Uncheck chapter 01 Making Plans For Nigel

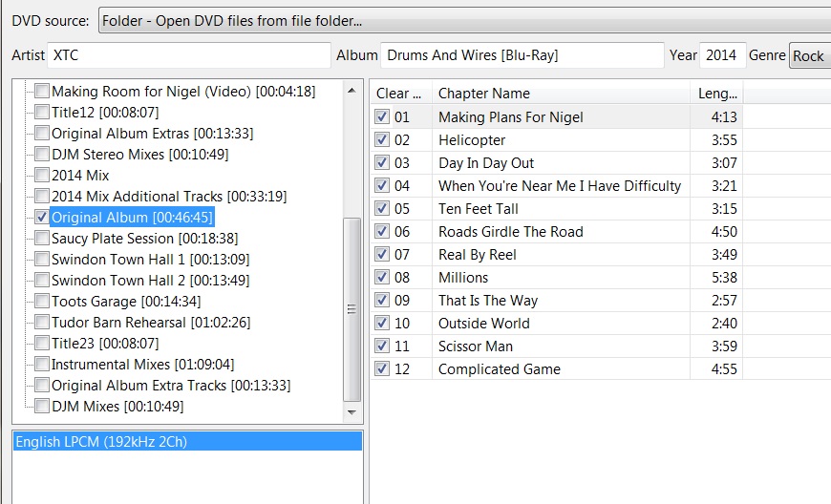(x=381, y=116)
